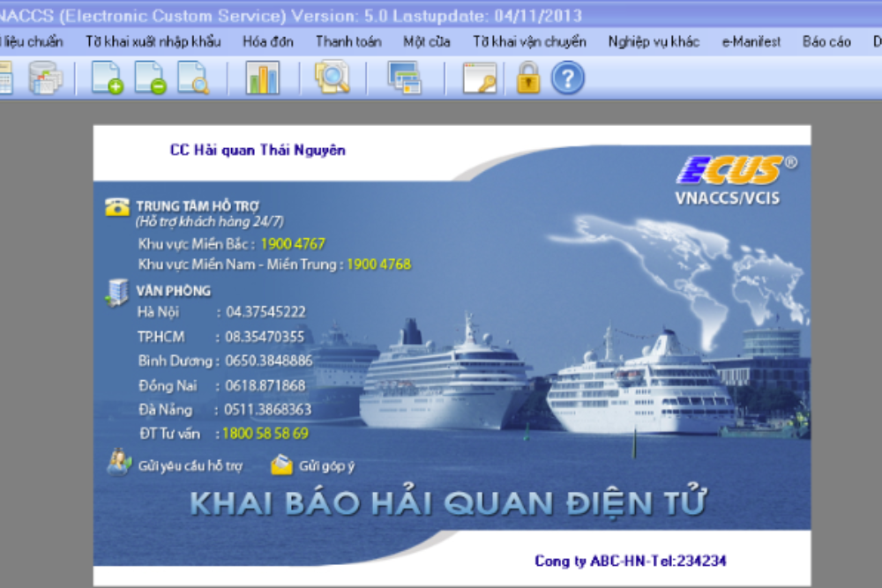882x588 pixels.
Task: Open the 'Nghiệp vụ khác' menu
Action: (x=654, y=41)
